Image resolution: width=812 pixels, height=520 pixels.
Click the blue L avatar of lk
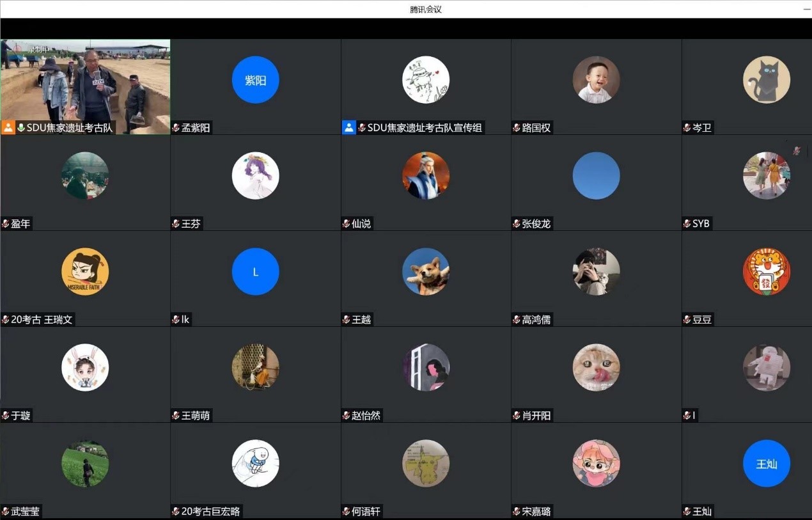point(255,272)
